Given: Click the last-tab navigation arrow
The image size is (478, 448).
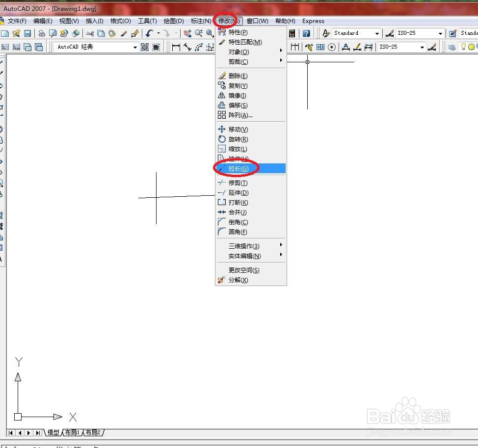Looking at the screenshot, I should (38, 433).
